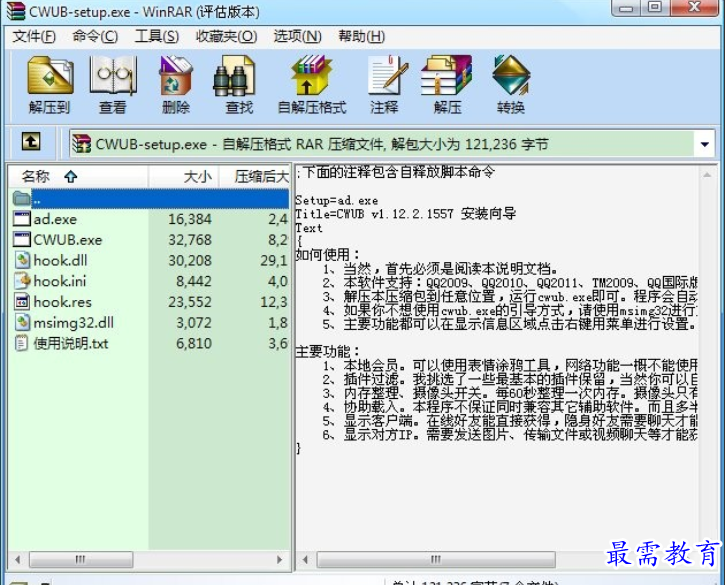Click the file list scroll left arrow
Screen dimensions: 728x585
pyautogui.click(x=18, y=559)
